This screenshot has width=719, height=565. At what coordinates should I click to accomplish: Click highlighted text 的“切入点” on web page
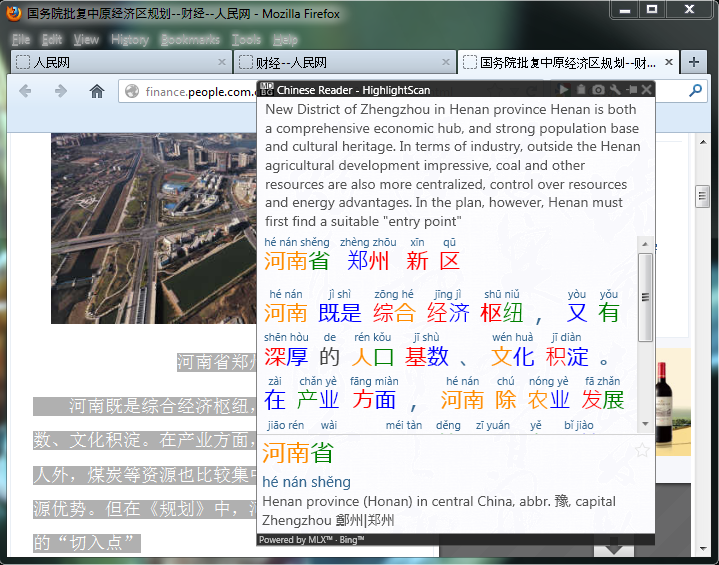point(87,543)
